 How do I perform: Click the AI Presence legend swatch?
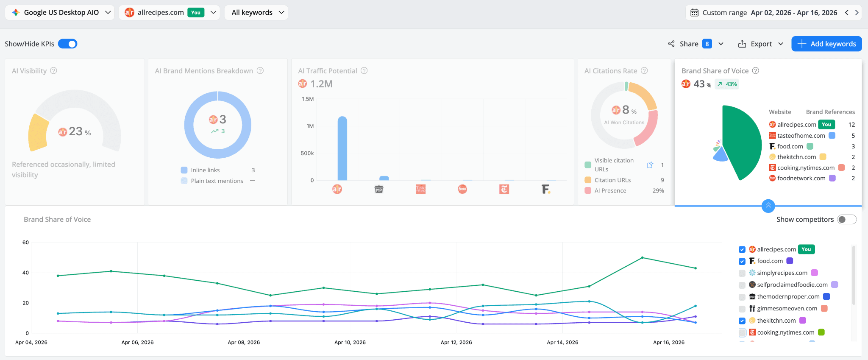pos(588,190)
